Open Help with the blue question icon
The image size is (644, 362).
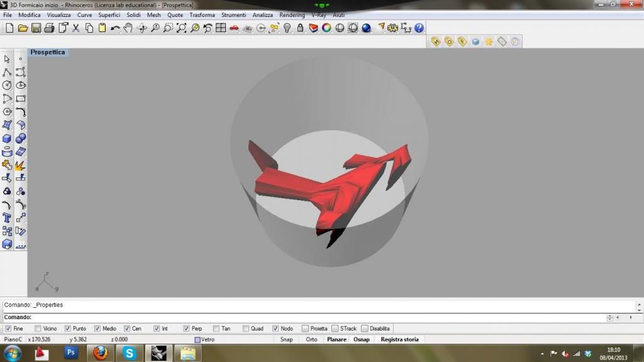tap(419, 28)
